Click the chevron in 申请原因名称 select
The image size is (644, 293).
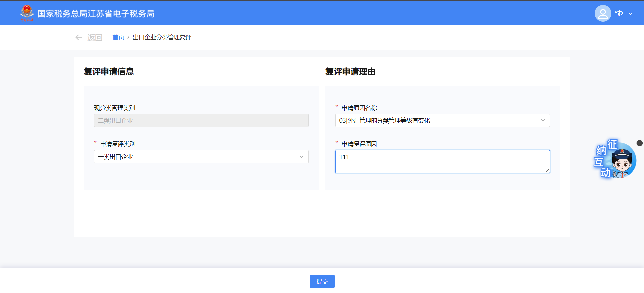[543, 120]
